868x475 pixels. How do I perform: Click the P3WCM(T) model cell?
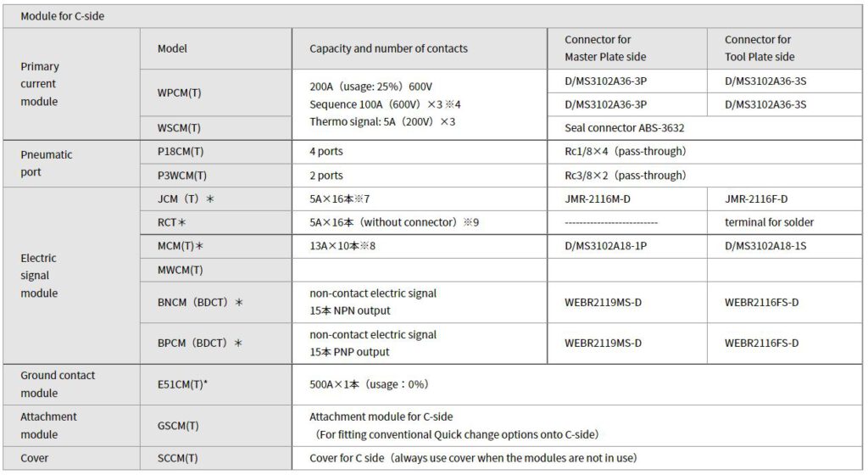(x=216, y=176)
